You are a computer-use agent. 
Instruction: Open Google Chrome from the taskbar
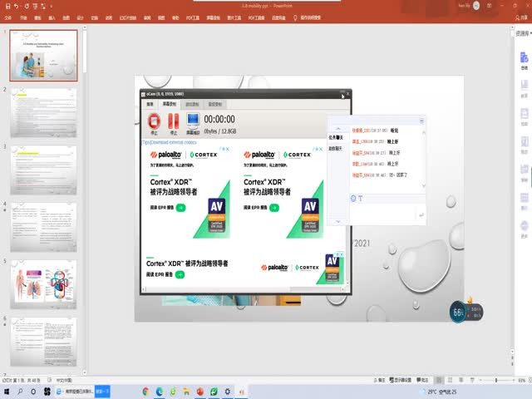[x=147, y=391]
